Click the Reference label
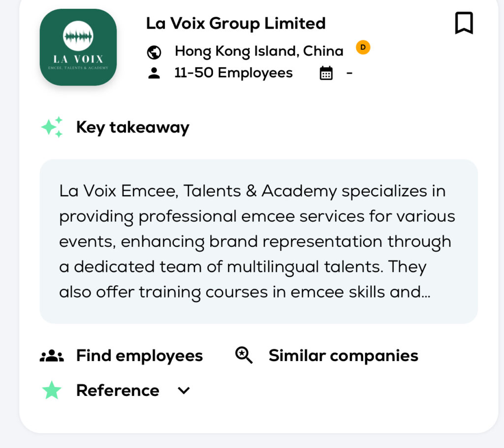 click(x=118, y=390)
